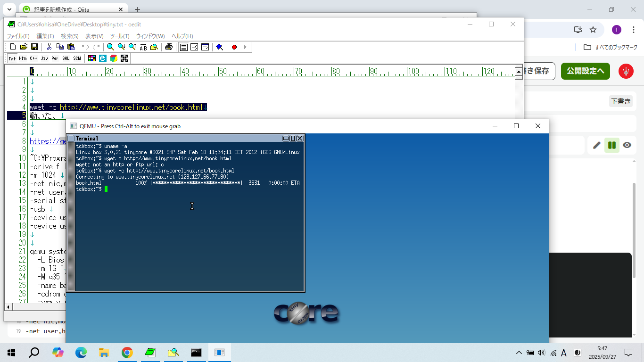Open Chrome profile avatar
The image size is (644, 362).
coord(616,30)
